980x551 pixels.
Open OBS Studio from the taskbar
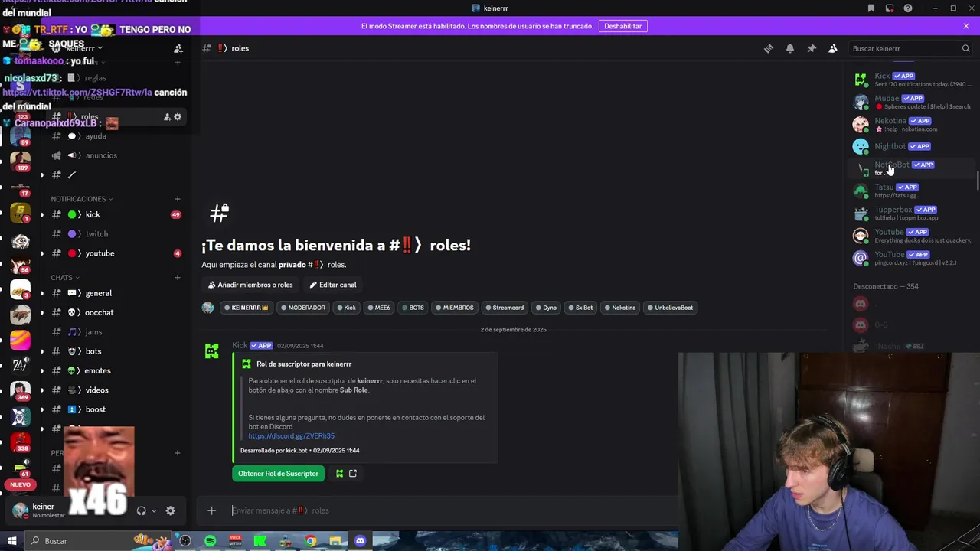(x=185, y=541)
